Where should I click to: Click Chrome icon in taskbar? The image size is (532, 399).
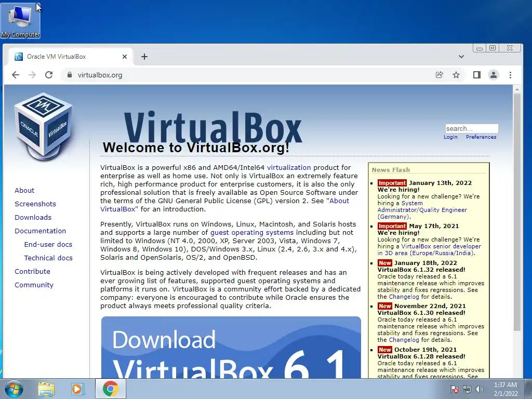tap(111, 389)
